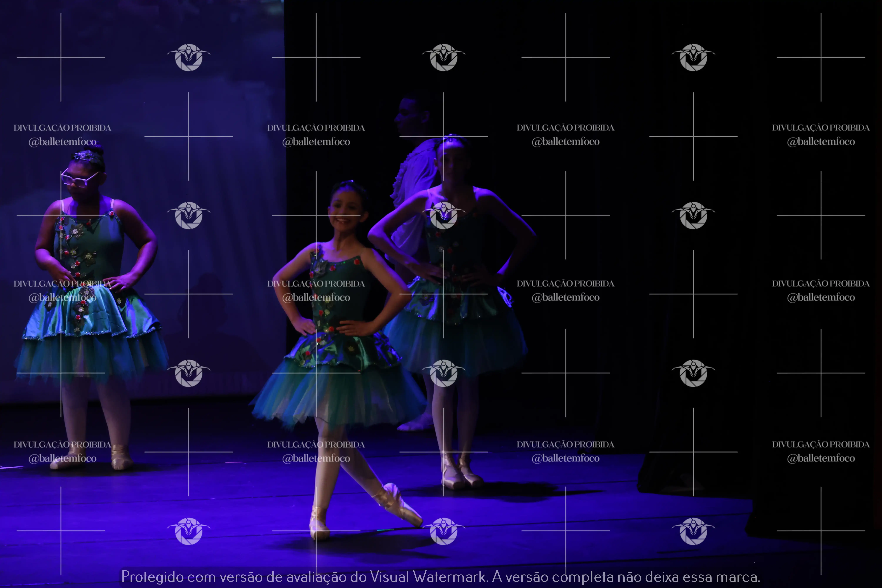This screenshot has width=882, height=588.
Task: Click the camera logo watermark beside the left dancer's elbow
Action: (189, 215)
